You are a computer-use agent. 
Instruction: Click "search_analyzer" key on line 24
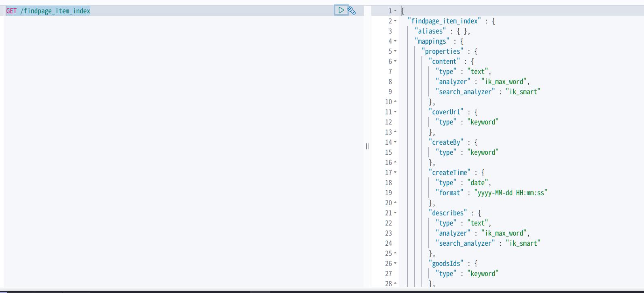pyautogui.click(x=465, y=243)
